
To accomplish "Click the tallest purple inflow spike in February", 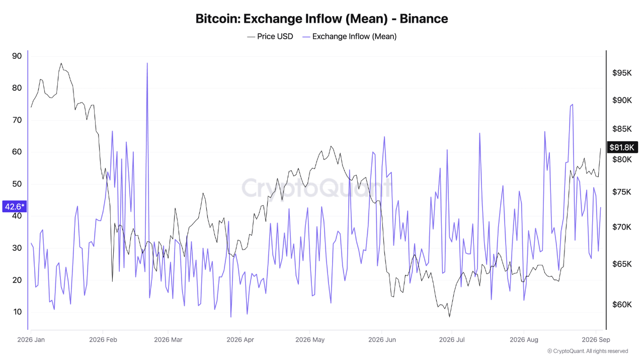I will (x=147, y=64).
